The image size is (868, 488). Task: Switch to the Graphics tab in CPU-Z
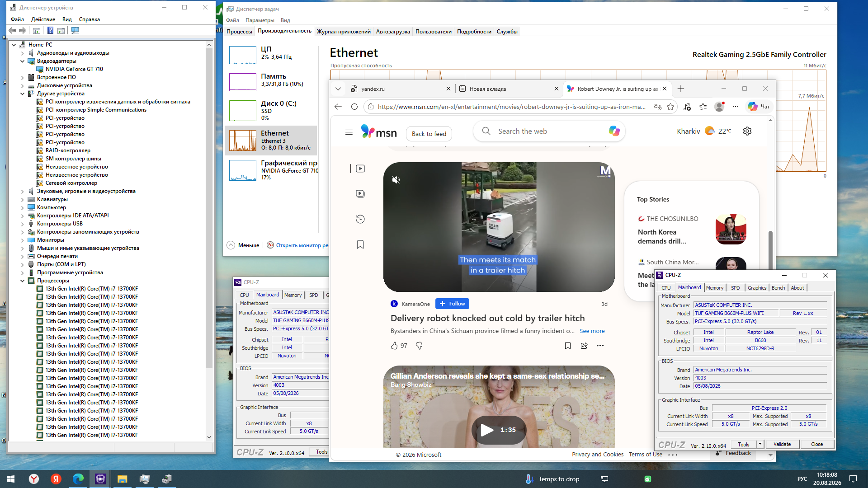[757, 288]
